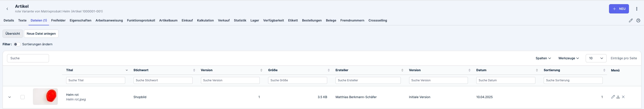This screenshot has width=644, height=109.
Task: Click the printer icon in tab bar
Action: point(638,20)
